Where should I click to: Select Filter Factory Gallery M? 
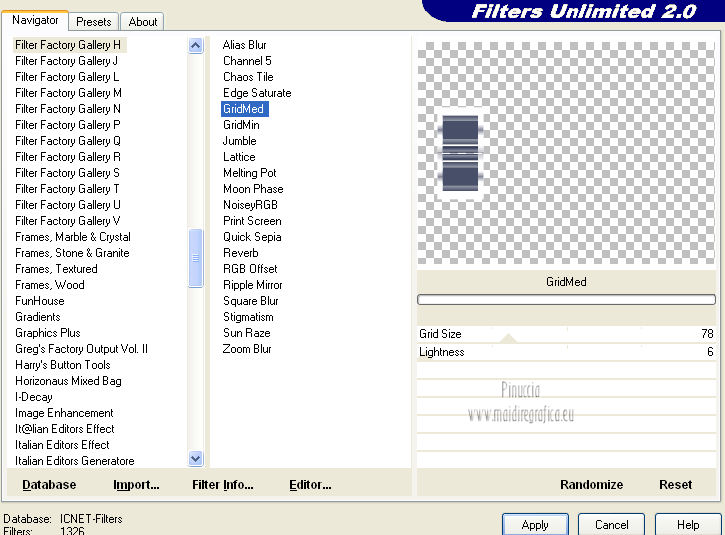coord(68,93)
